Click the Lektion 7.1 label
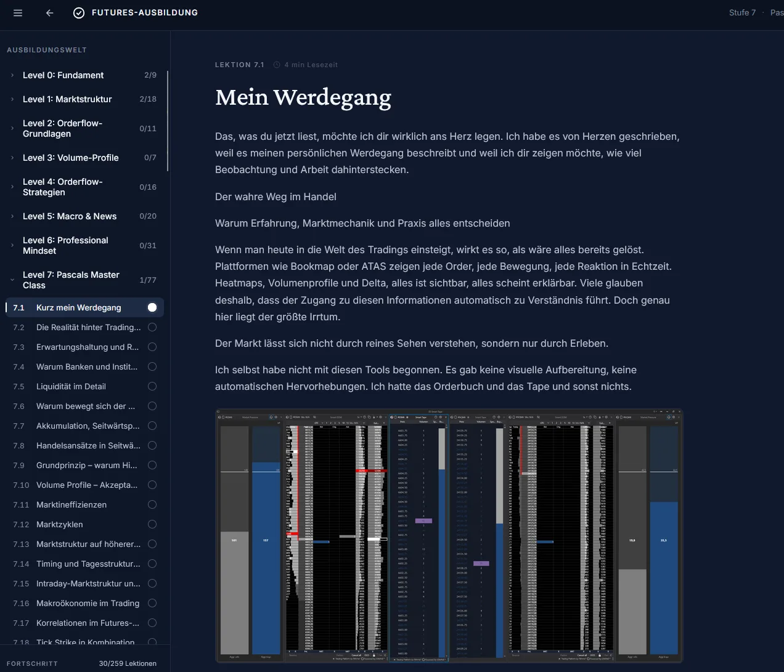Viewport: 784px width, 672px height. (x=240, y=65)
